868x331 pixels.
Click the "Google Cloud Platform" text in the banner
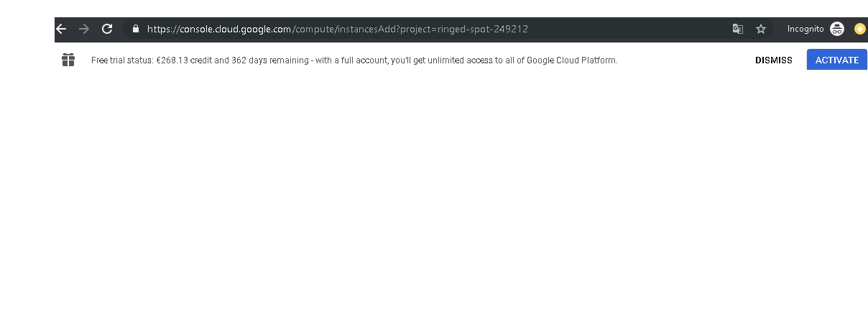point(571,60)
